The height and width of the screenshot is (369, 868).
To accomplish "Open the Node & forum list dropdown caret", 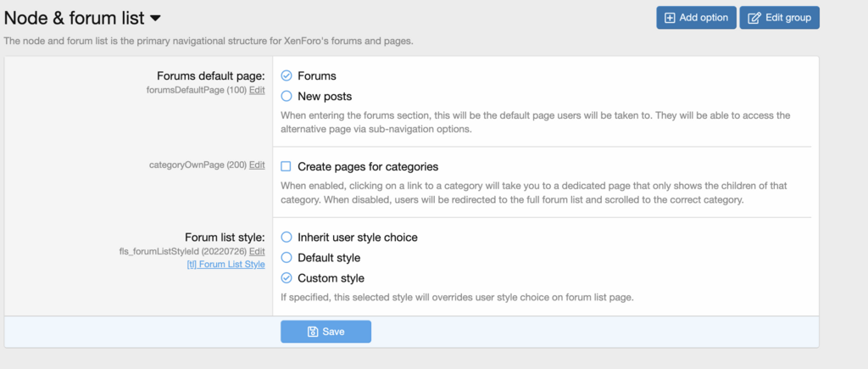I will [x=155, y=18].
